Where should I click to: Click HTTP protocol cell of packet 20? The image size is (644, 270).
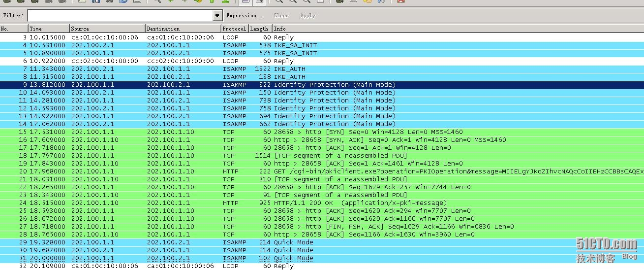point(230,171)
